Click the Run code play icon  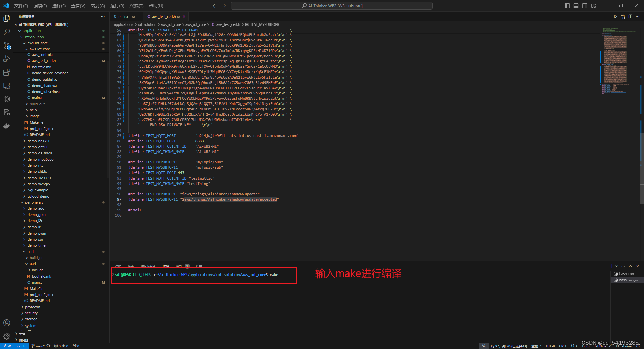615,16
